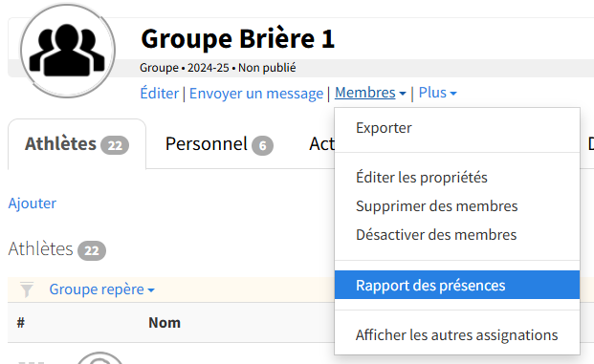The width and height of the screenshot is (594, 364).
Task: Switch to the Athlètes tab
Action: click(77, 144)
